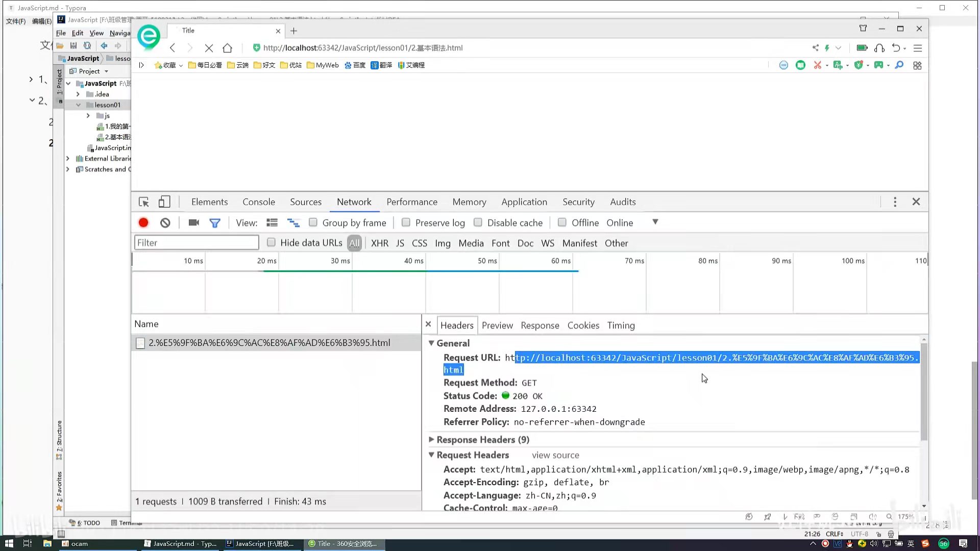The image size is (980, 551).
Task: Click into the network Filter text field
Action: click(197, 243)
